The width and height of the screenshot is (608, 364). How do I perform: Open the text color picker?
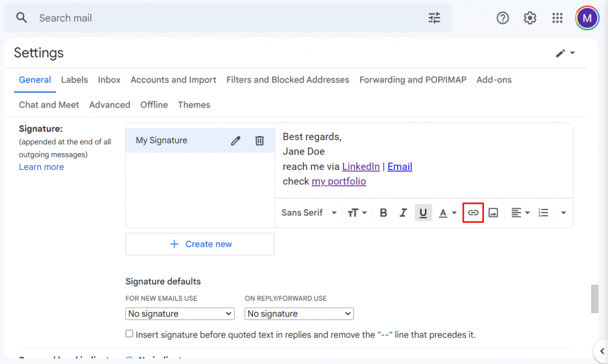(x=447, y=213)
